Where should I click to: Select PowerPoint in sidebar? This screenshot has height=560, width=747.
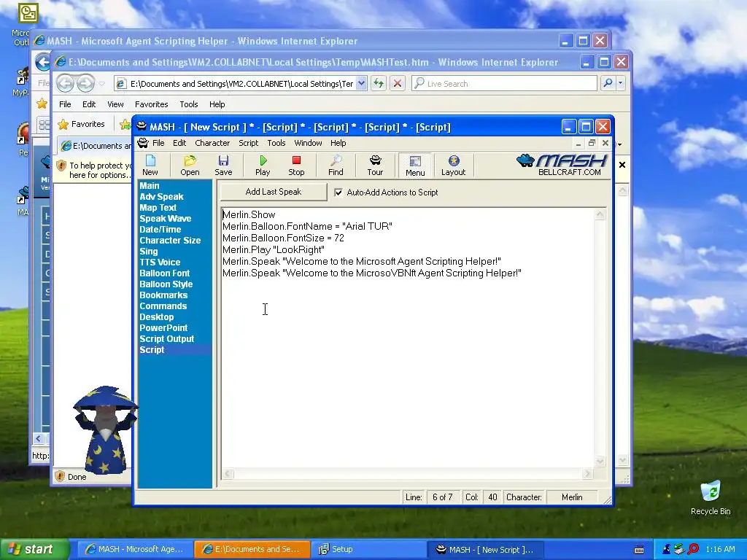163,328
